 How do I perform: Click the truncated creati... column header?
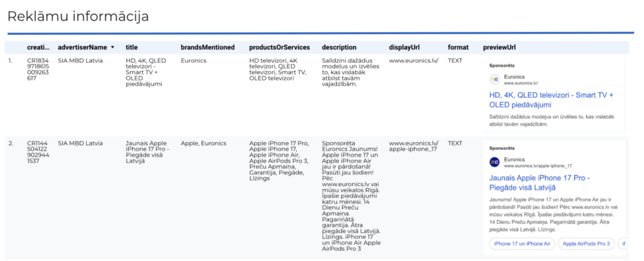pyautogui.click(x=38, y=47)
